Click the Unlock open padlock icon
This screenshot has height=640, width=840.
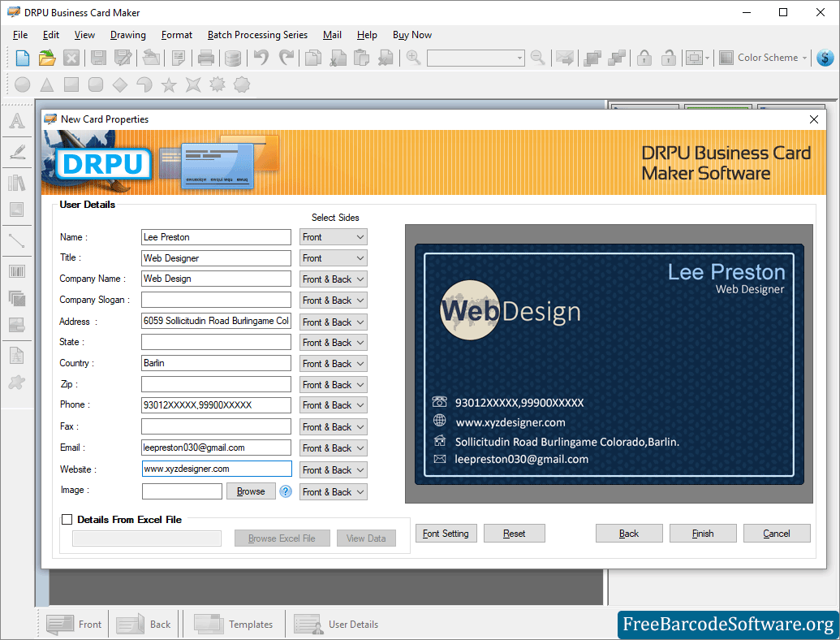click(x=668, y=58)
